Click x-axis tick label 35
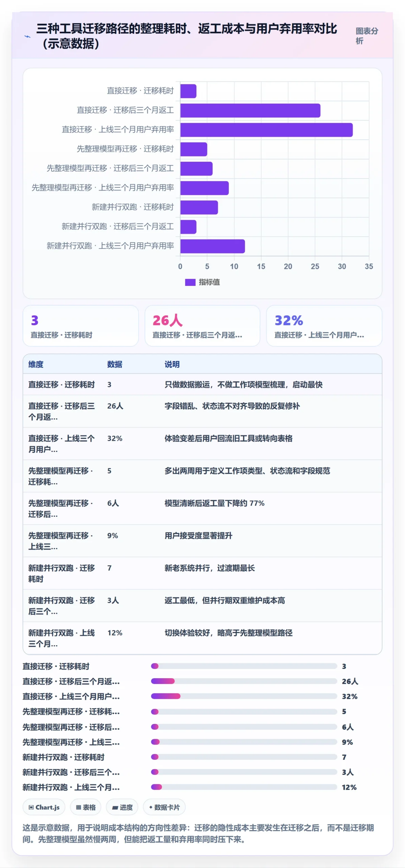405x868 pixels. (x=369, y=267)
